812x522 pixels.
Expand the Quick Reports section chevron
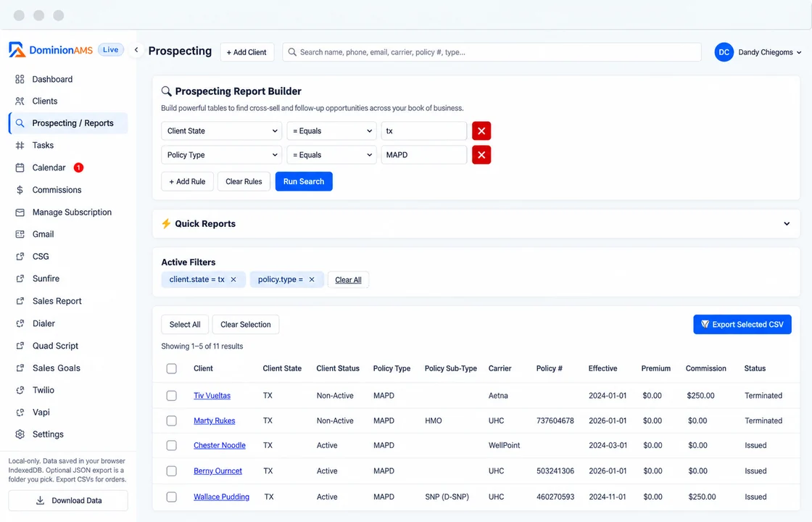(x=787, y=224)
